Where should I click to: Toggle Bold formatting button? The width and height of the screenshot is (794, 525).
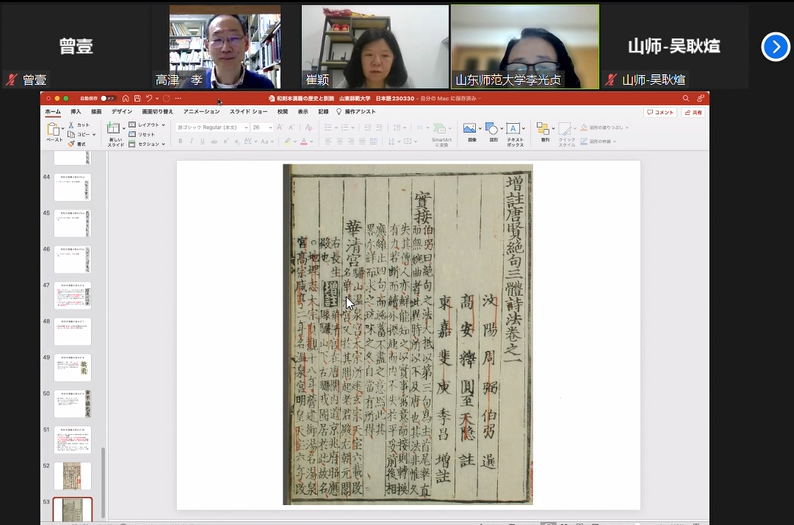point(181,141)
